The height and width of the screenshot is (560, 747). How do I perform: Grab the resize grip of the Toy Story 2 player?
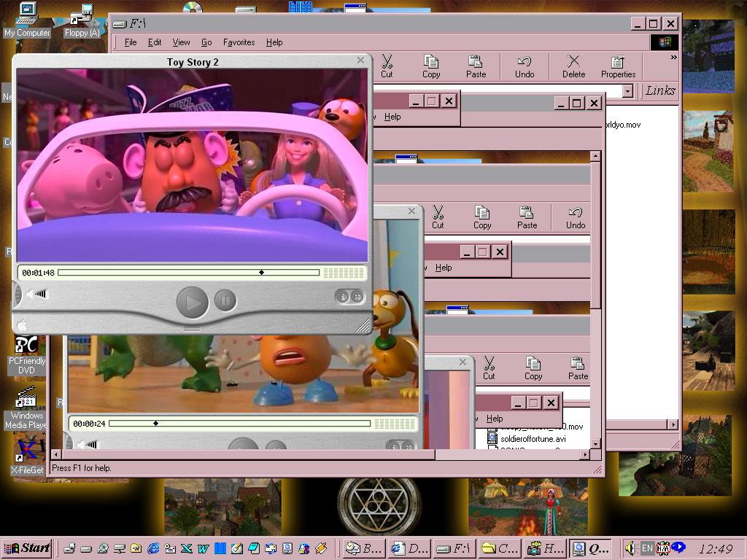click(x=363, y=326)
